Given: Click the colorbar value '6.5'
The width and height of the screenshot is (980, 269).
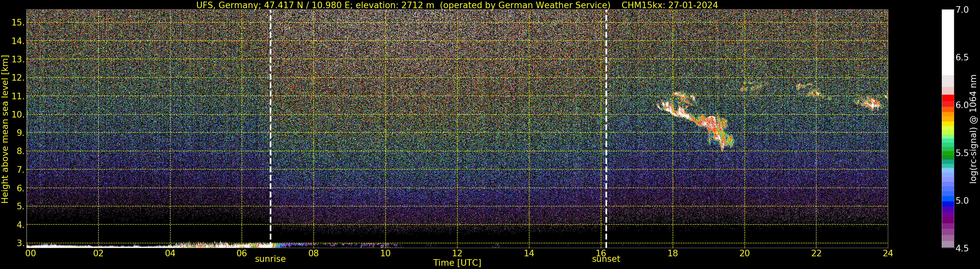Looking at the screenshot, I should tap(962, 57).
